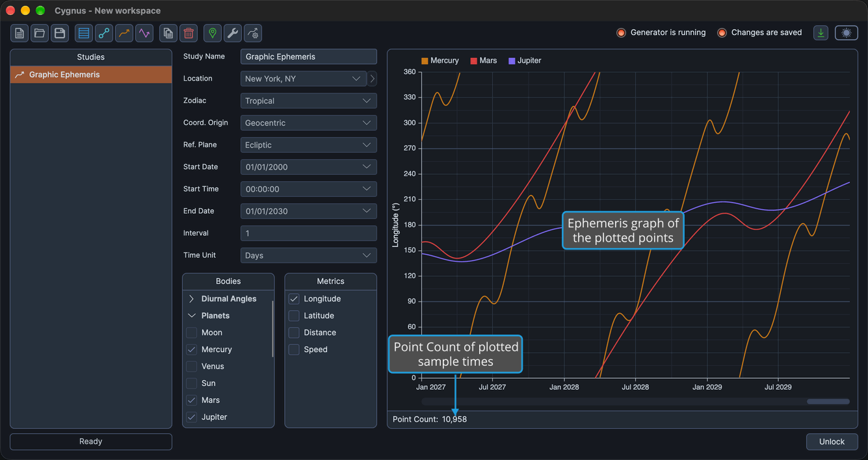Select the Graphic Ephemeris study in Studies
The width and height of the screenshot is (868, 460).
(x=91, y=75)
